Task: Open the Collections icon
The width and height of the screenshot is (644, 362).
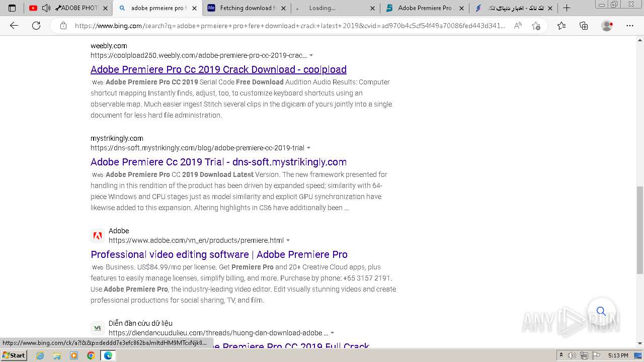Action: point(584,26)
